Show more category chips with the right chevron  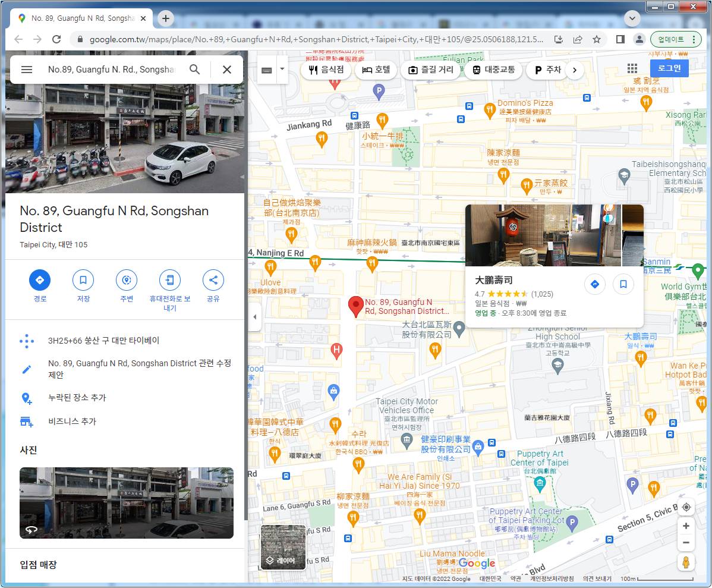574,70
